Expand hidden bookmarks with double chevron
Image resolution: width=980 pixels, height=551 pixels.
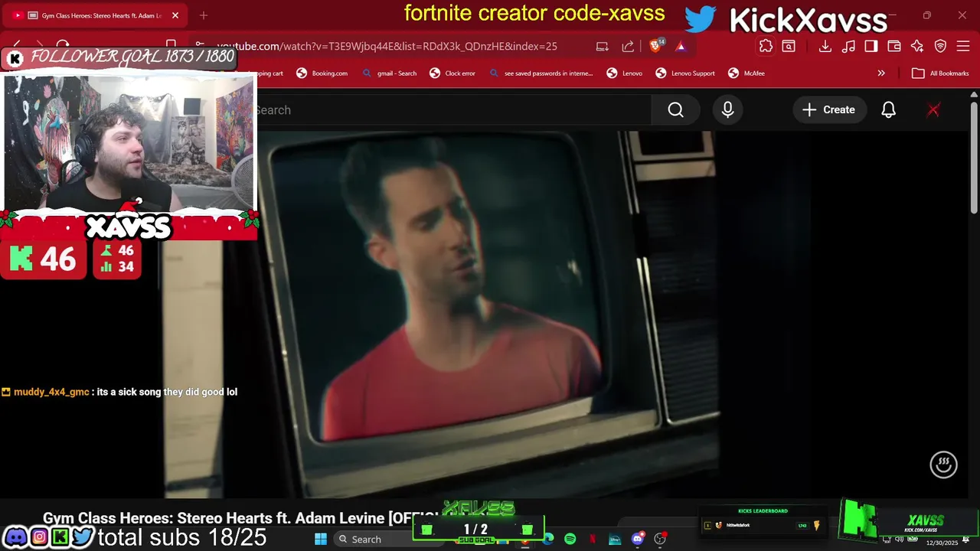(881, 73)
